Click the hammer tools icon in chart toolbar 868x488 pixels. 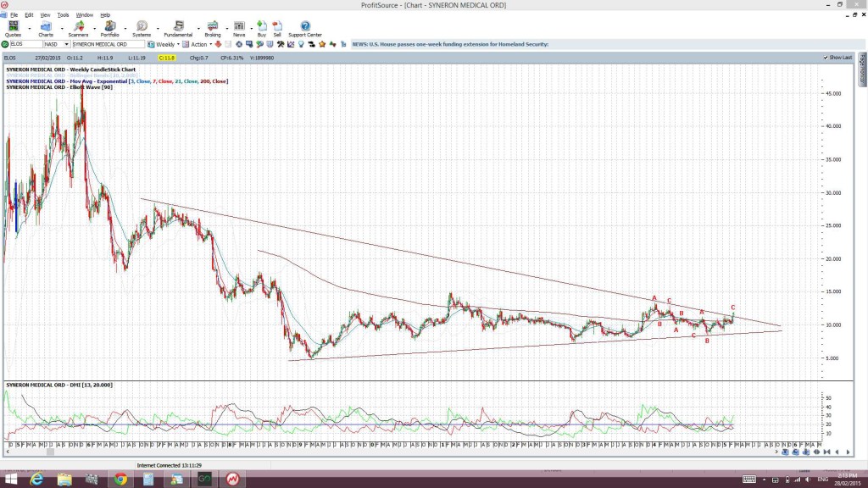281,44
